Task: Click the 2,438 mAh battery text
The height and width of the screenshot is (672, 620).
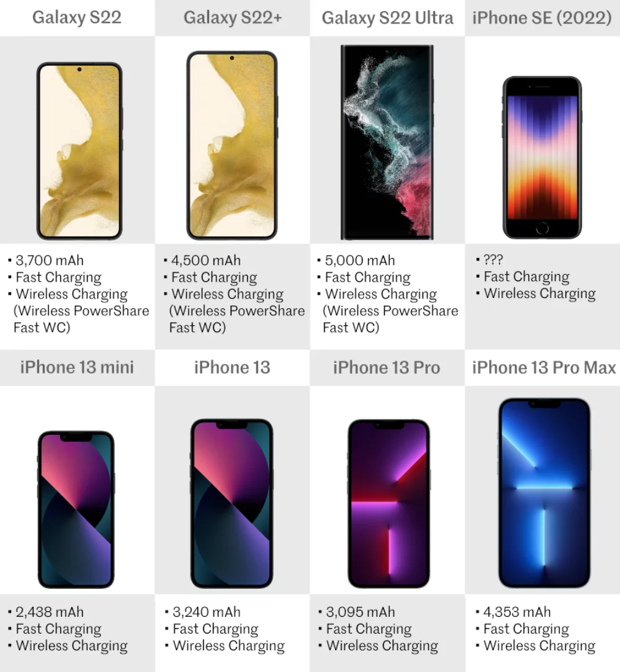Action: (50, 612)
